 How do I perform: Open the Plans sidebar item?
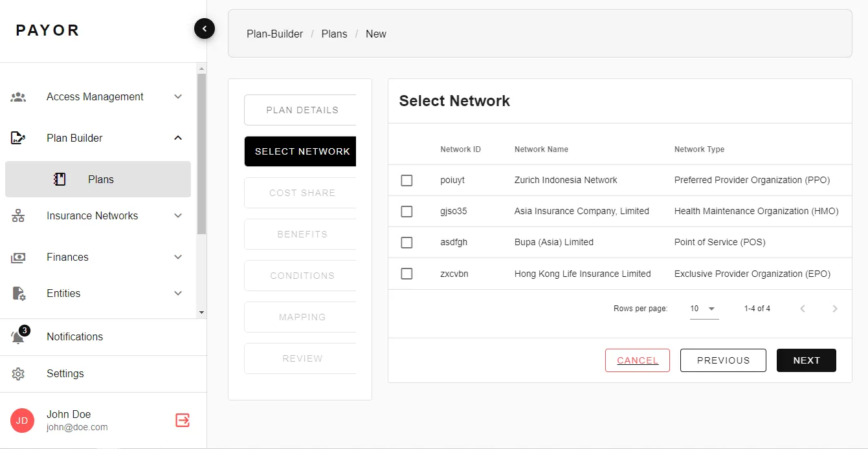click(x=98, y=179)
